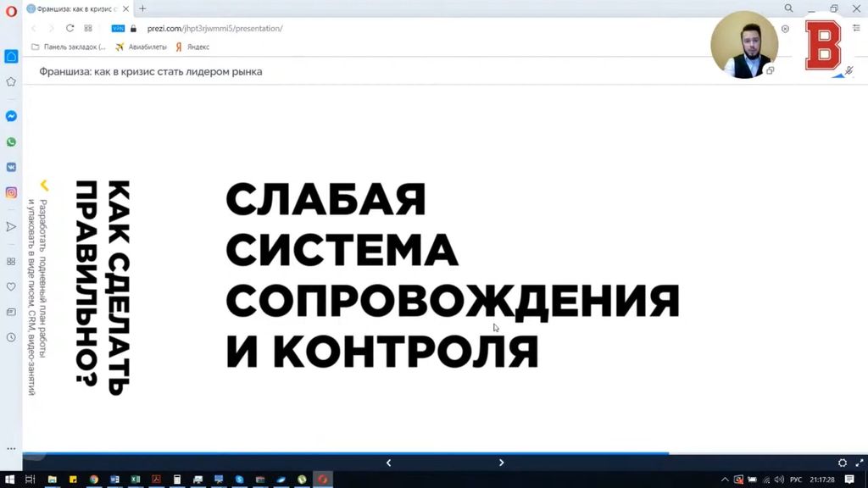Open Adobe Acrobat from taskbar
The height and width of the screenshot is (488, 868).
(x=156, y=480)
